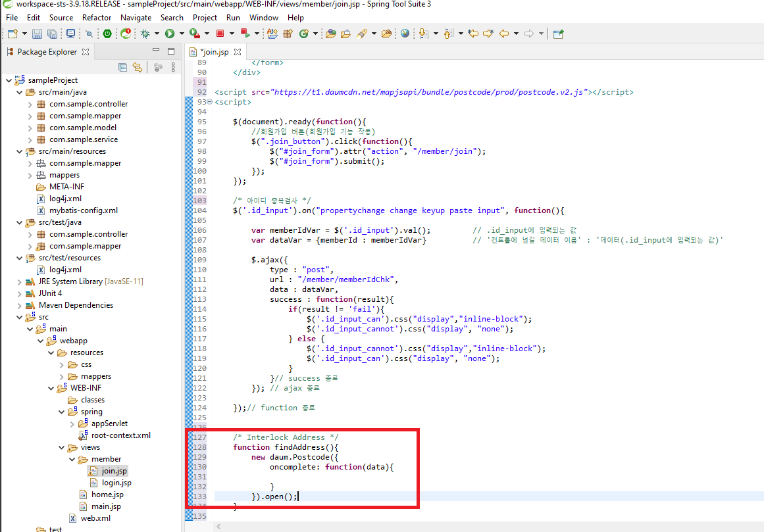764x532 pixels.
Task: Close the Package Explorer view tab
Action: coord(86,51)
